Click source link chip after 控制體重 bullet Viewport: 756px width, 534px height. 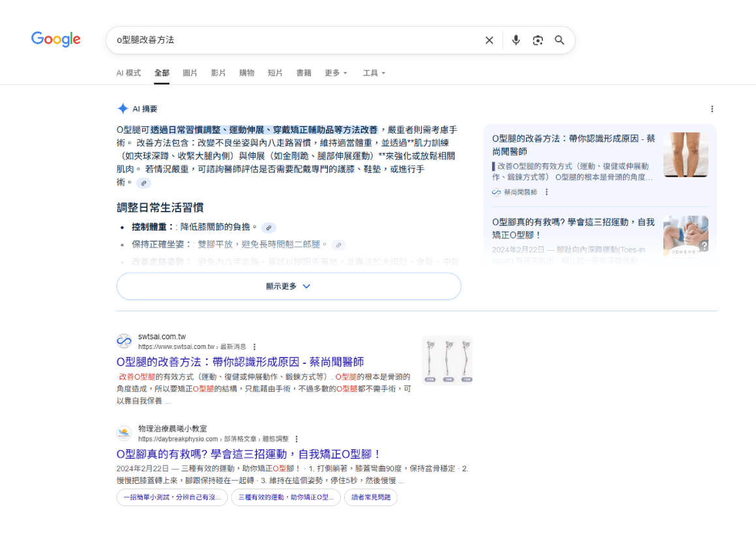tap(269, 227)
